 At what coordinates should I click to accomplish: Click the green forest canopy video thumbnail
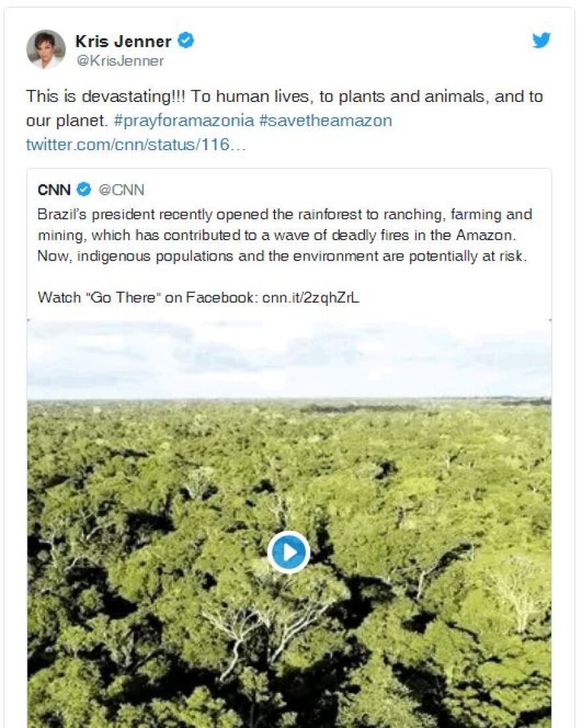click(x=165, y=629)
